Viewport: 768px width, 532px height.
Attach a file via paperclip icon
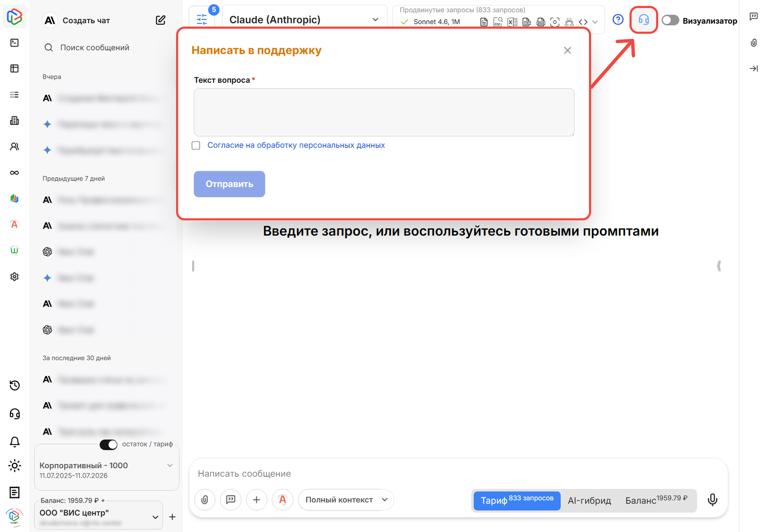tap(204, 499)
